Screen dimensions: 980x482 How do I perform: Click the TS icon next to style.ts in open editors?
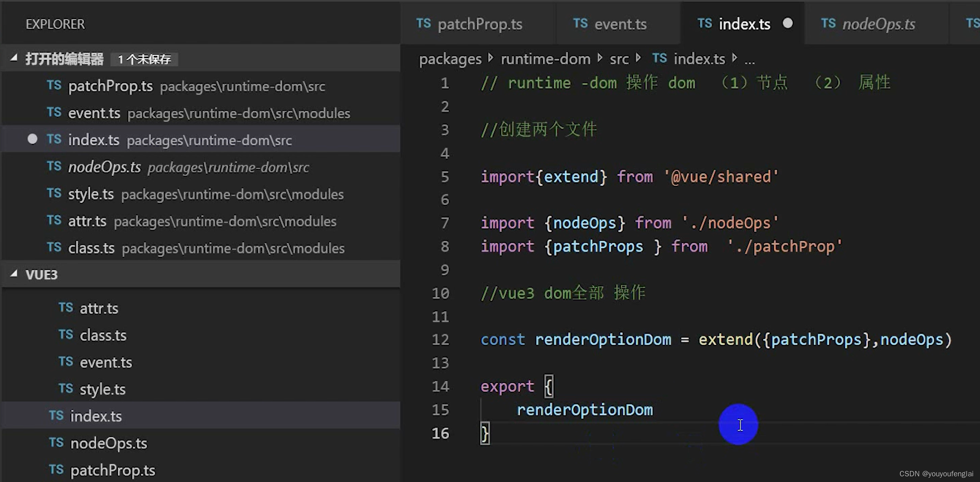coord(54,194)
